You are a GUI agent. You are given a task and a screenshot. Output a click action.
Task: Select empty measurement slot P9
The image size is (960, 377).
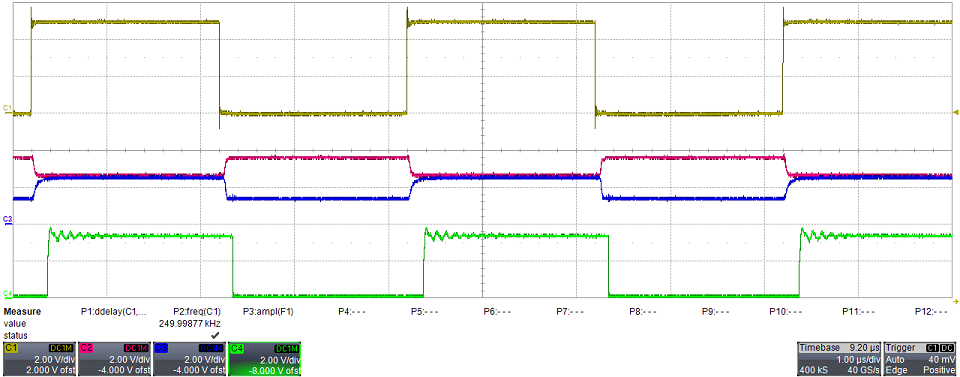coord(715,312)
